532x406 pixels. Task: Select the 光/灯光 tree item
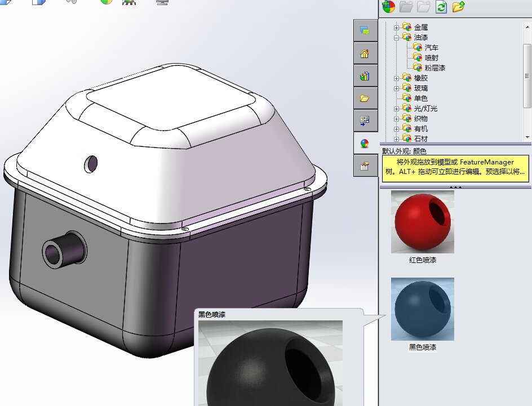pos(425,109)
